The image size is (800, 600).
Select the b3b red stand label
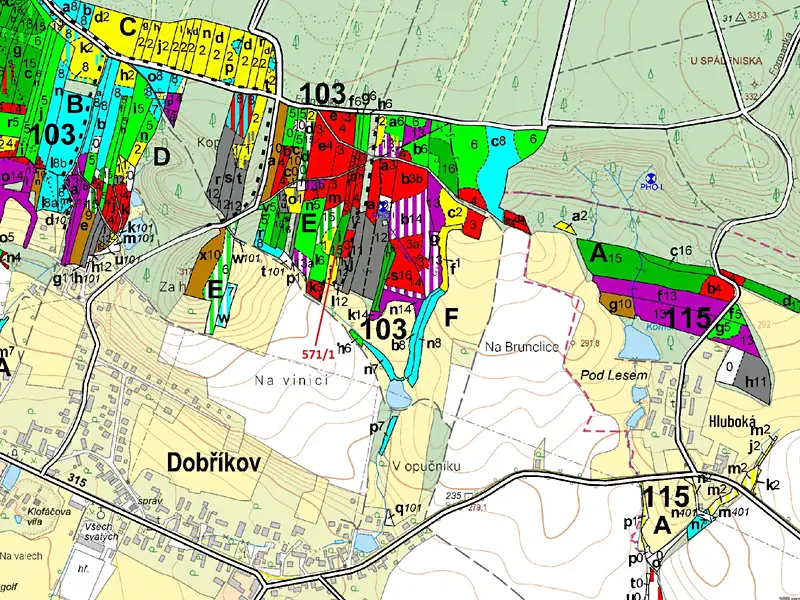pyautogui.click(x=411, y=179)
